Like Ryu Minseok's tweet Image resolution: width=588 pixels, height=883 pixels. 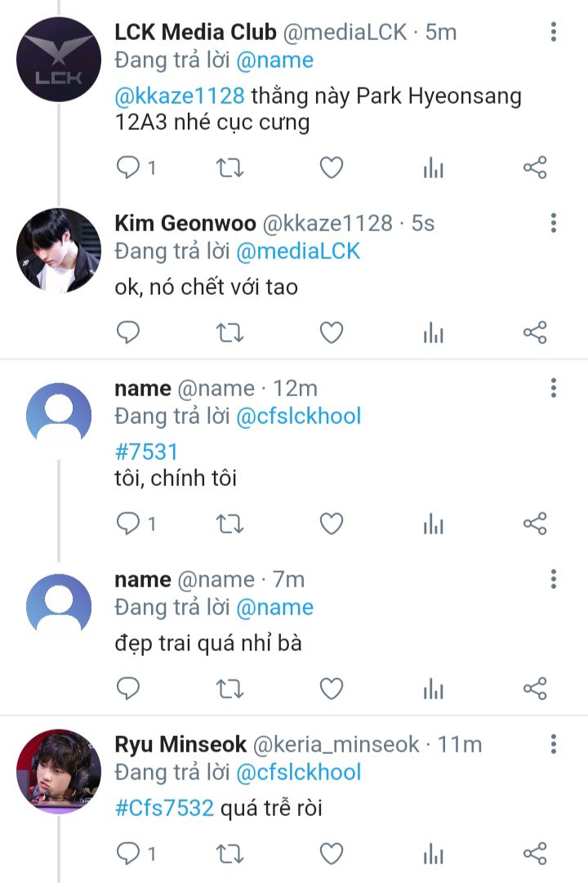point(331,854)
